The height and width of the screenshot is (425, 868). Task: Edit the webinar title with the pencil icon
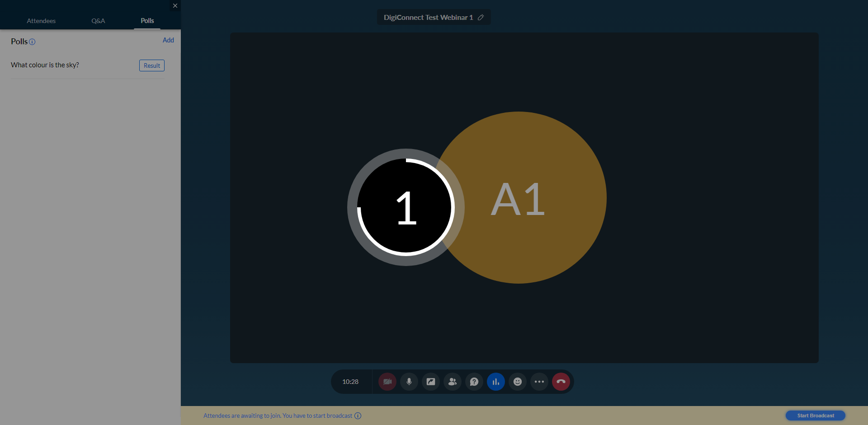click(x=481, y=17)
